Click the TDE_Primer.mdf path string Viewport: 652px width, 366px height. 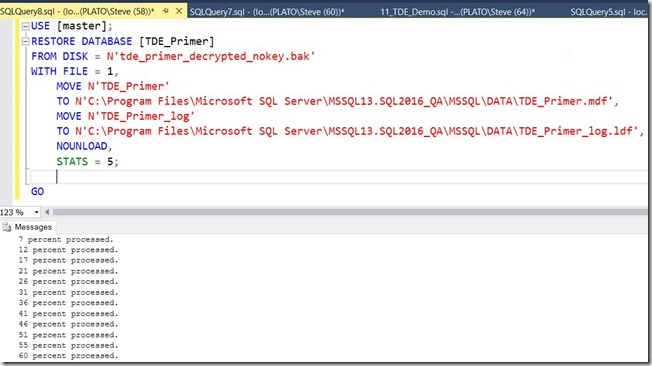coord(344,101)
